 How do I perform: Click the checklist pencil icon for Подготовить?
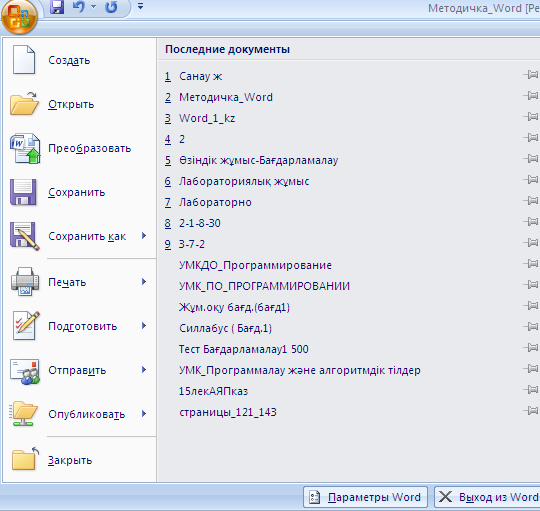[25, 326]
